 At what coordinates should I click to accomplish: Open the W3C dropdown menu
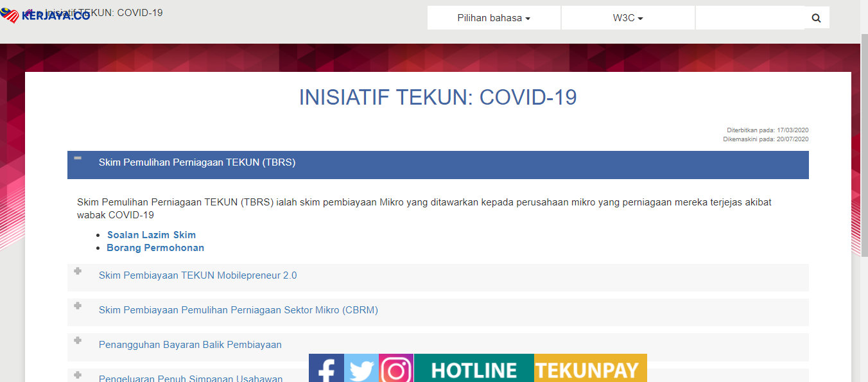click(x=628, y=18)
